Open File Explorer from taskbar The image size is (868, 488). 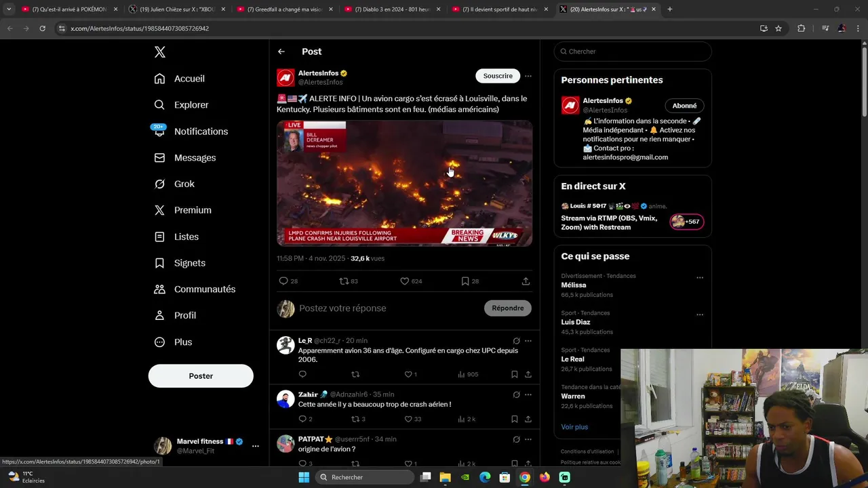(x=445, y=477)
